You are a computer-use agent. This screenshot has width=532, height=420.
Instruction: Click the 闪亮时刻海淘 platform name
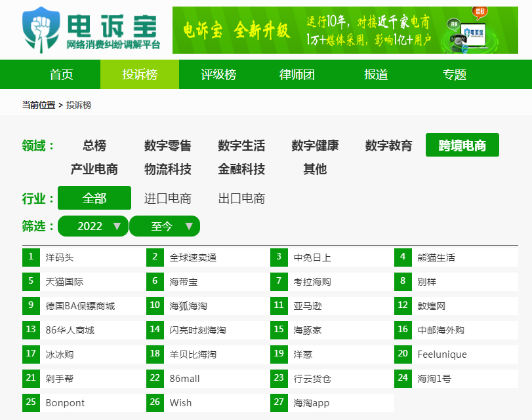pos(198,330)
